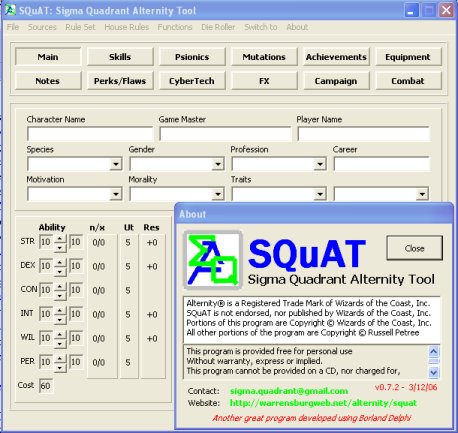This screenshot has width=458, height=433.
Task: Expand the Species dropdown
Action: pos(116,164)
